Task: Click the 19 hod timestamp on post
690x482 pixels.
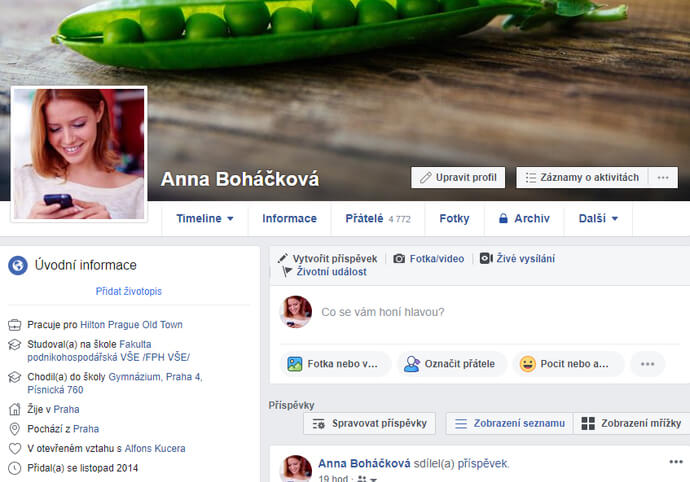Action: point(333,479)
